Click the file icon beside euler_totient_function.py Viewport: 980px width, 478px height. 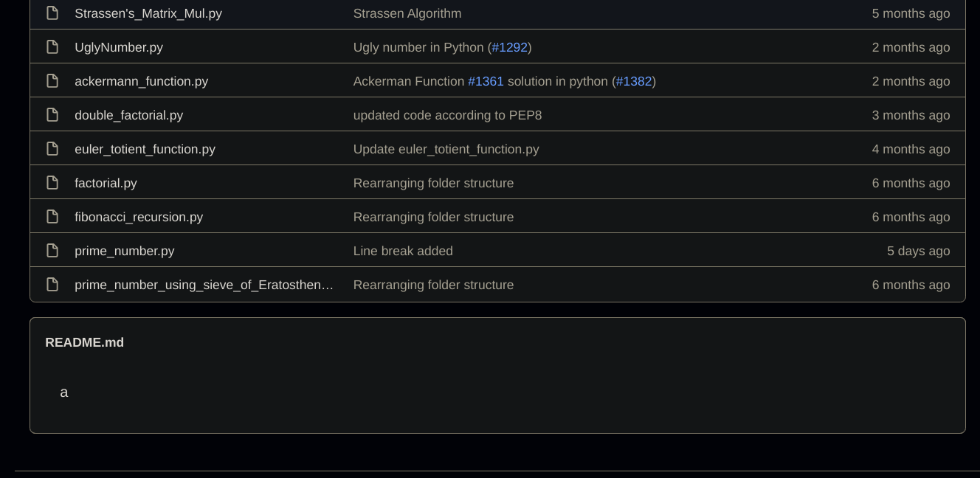[52, 148]
